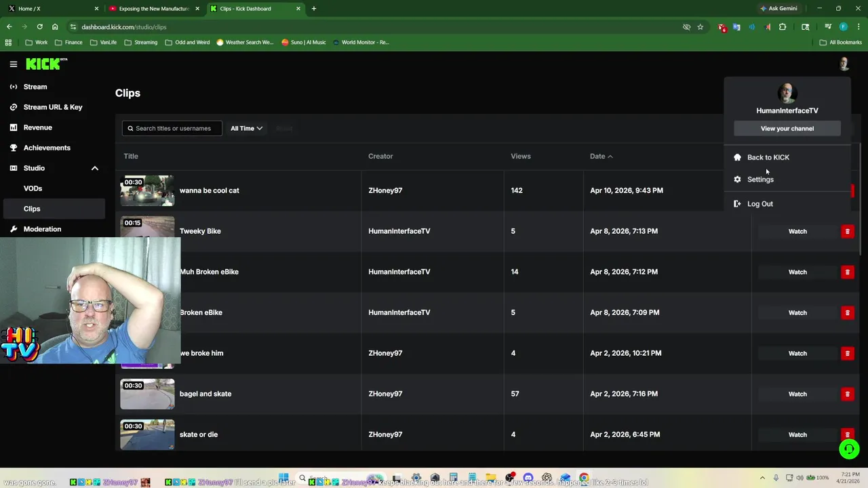Go to VODs in the sidebar

(x=33, y=188)
